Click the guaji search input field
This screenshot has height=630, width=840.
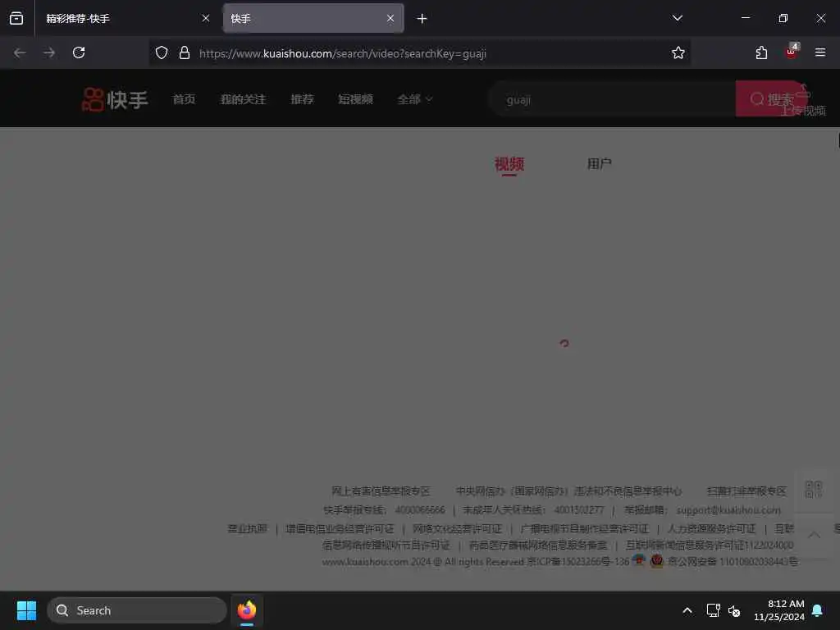tap(612, 99)
